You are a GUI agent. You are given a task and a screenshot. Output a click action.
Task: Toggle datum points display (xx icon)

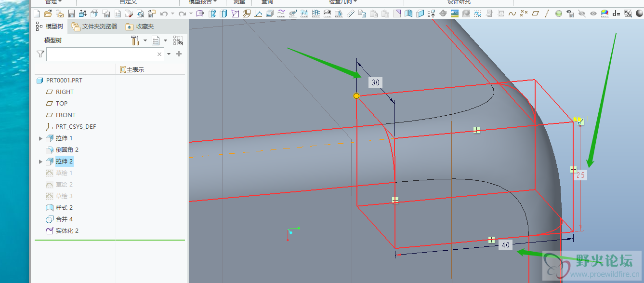click(524, 13)
